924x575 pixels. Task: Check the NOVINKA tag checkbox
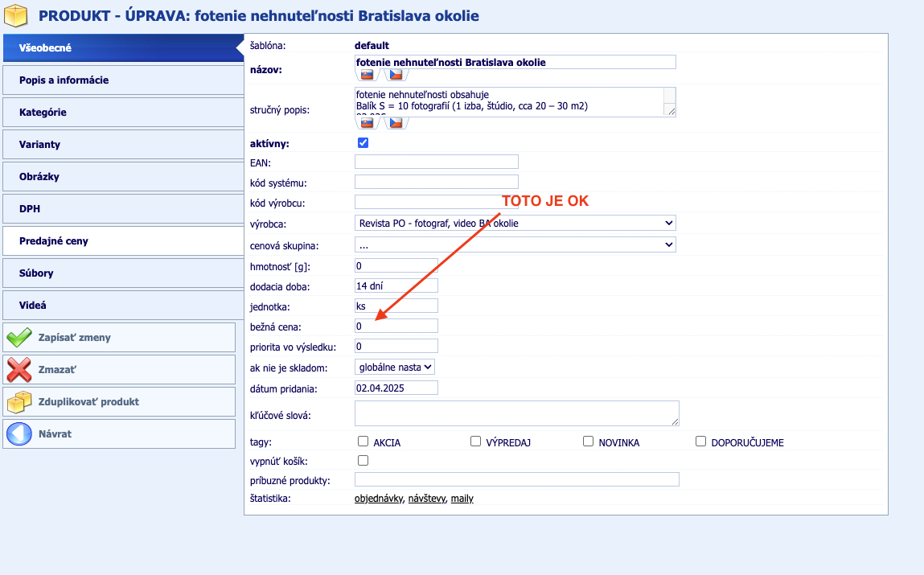pos(588,442)
